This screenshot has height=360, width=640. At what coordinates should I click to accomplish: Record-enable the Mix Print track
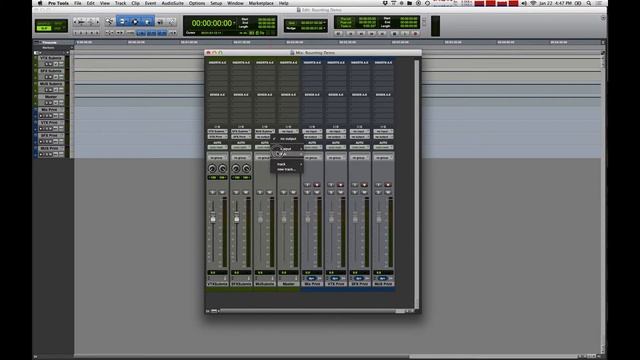(x=317, y=185)
